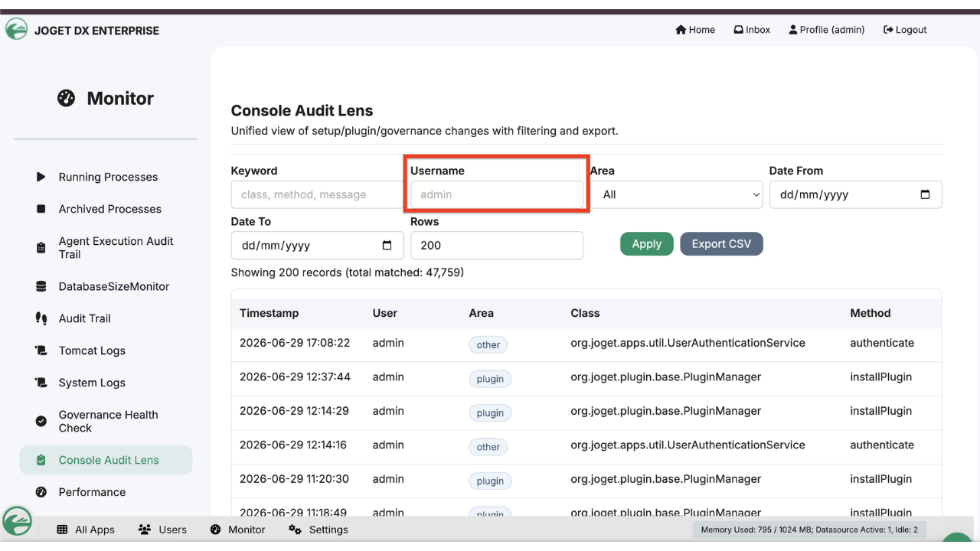The height and width of the screenshot is (551, 980).
Task: Click the Agent Execution Audit Trail clipboard icon
Action: pos(41,248)
